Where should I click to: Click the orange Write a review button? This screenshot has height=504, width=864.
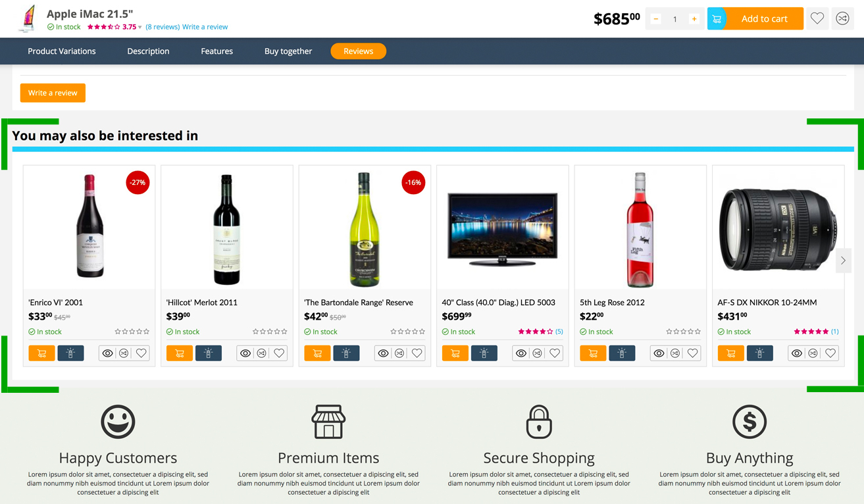coord(53,93)
